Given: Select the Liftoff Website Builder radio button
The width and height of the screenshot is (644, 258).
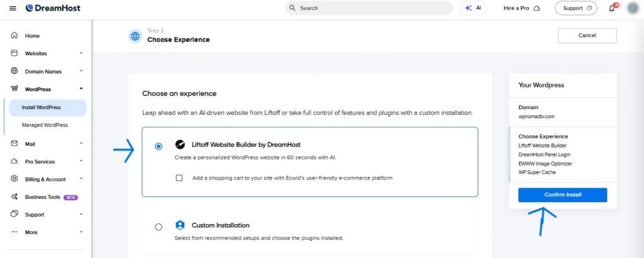Looking at the screenshot, I should coord(158,146).
